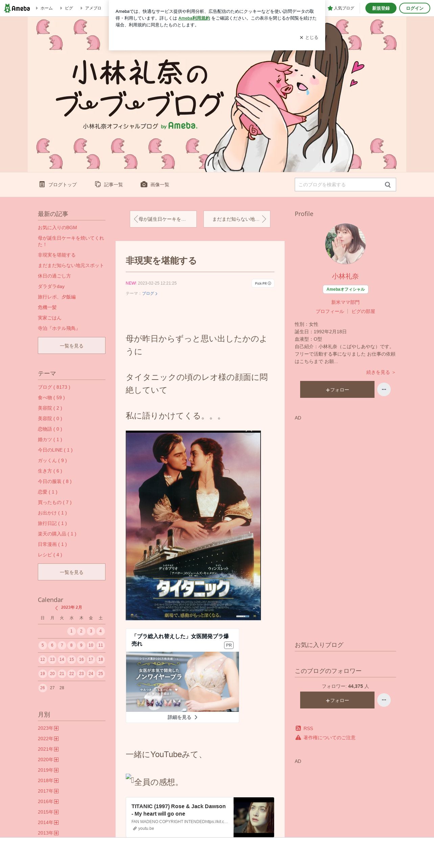Open more options dots beside follower follow button

pos(384,700)
